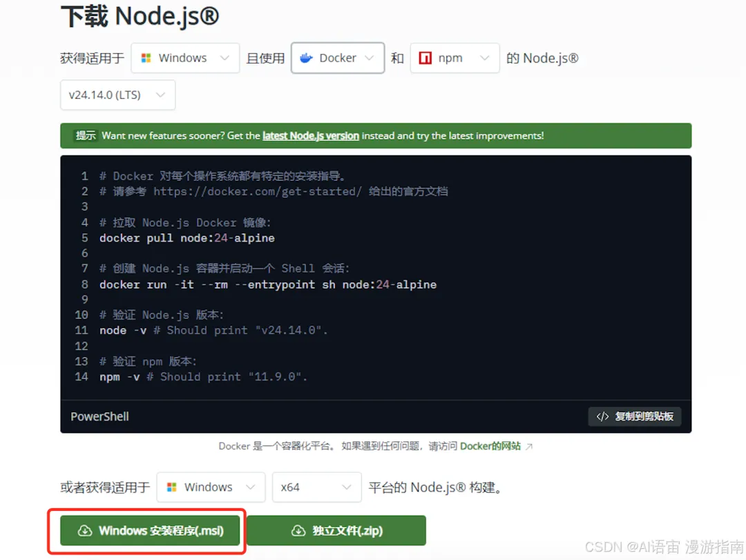
Task: Click the chevron arrow of the Docker dropdown
Action: (x=369, y=58)
